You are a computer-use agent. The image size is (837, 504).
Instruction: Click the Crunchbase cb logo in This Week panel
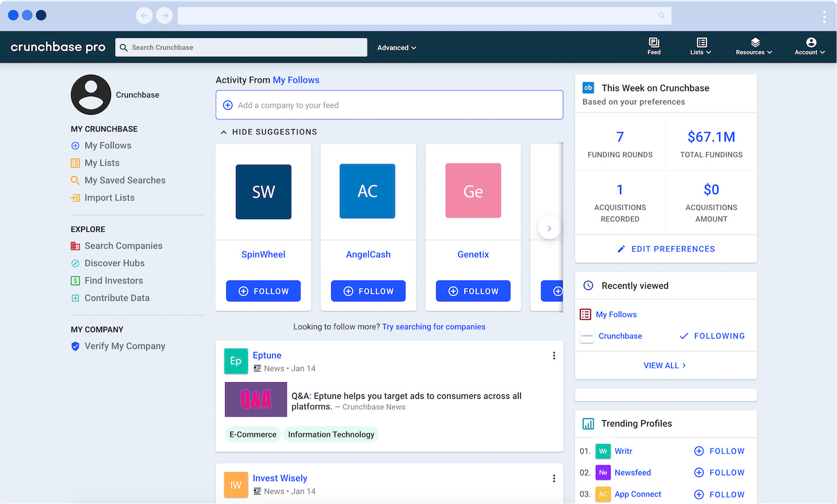coord(588,88)
